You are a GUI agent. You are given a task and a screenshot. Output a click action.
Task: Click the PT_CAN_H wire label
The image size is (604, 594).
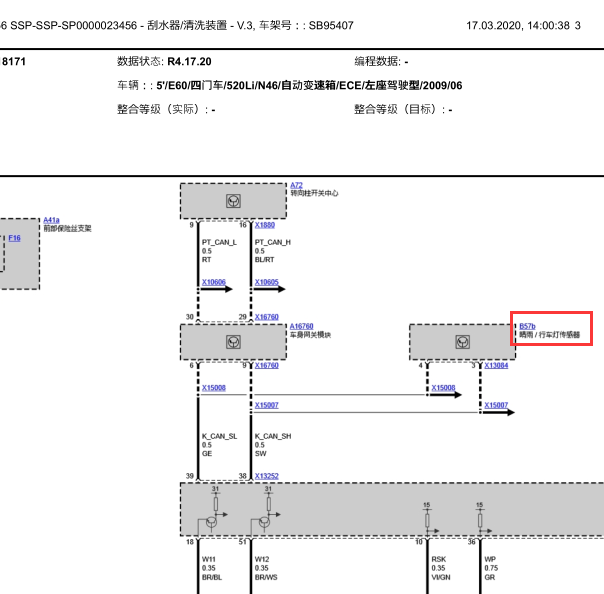[273, 242]
